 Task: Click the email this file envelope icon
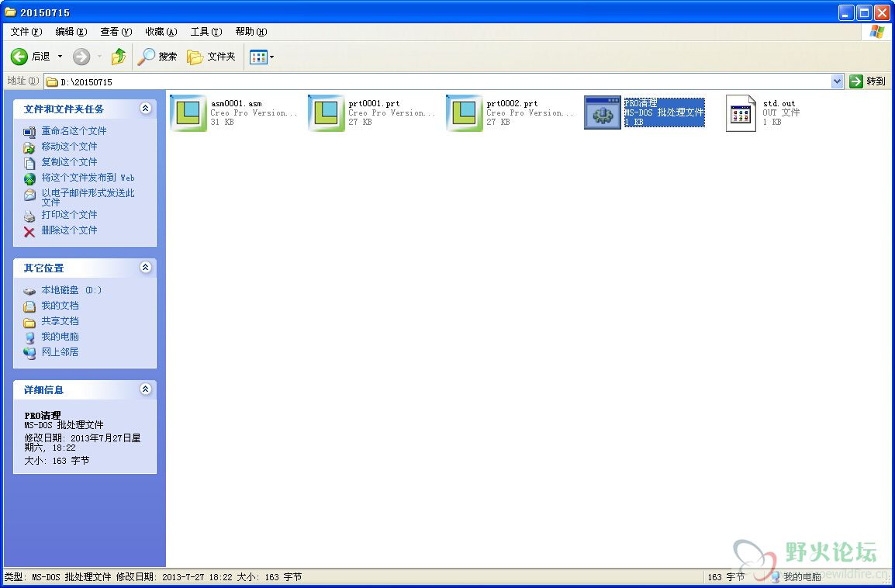point(29,195)
